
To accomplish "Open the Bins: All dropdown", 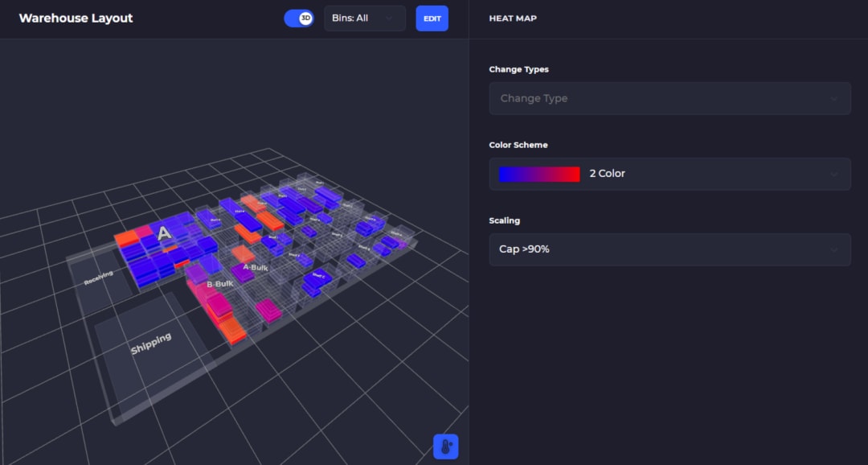I will click(x=365, y=19).
